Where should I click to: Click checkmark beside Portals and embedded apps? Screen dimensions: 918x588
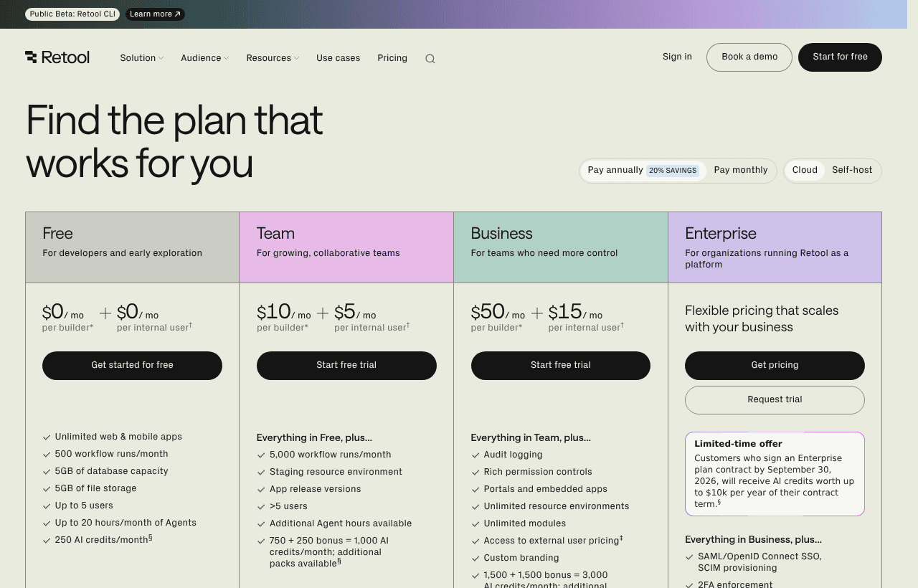475,490
